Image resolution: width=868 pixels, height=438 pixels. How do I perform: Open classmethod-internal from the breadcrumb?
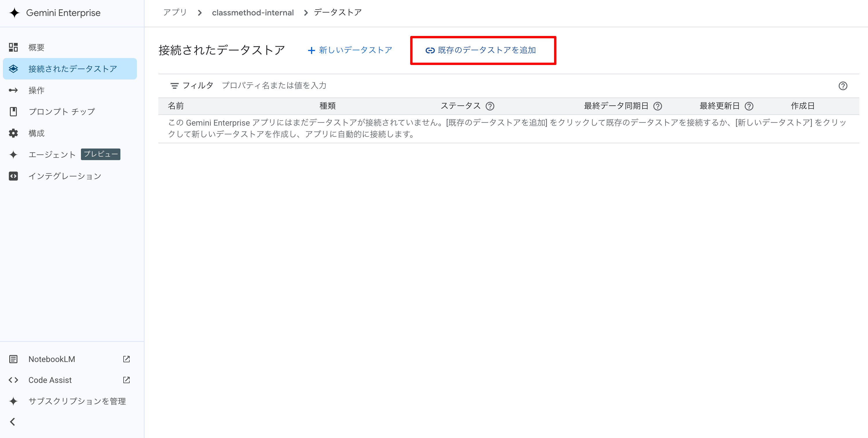point(253,12)
